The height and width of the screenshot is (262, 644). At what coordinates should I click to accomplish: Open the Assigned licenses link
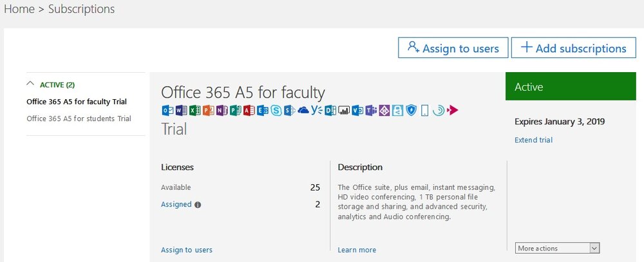pos(176,204)
